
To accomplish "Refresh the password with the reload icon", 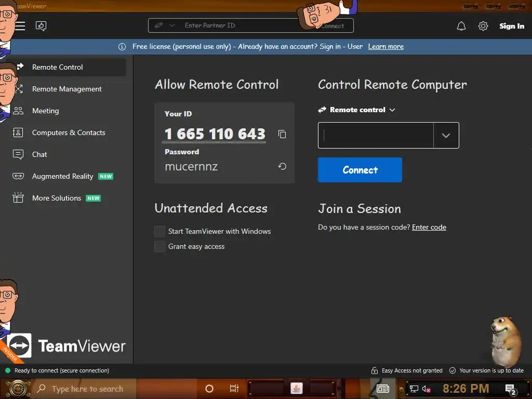I will pos(282,166).
